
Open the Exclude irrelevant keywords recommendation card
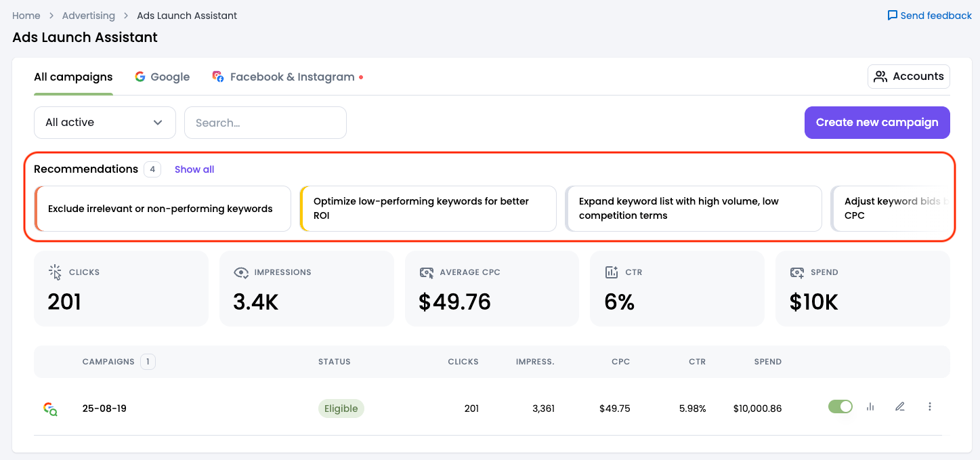[163, 209]
